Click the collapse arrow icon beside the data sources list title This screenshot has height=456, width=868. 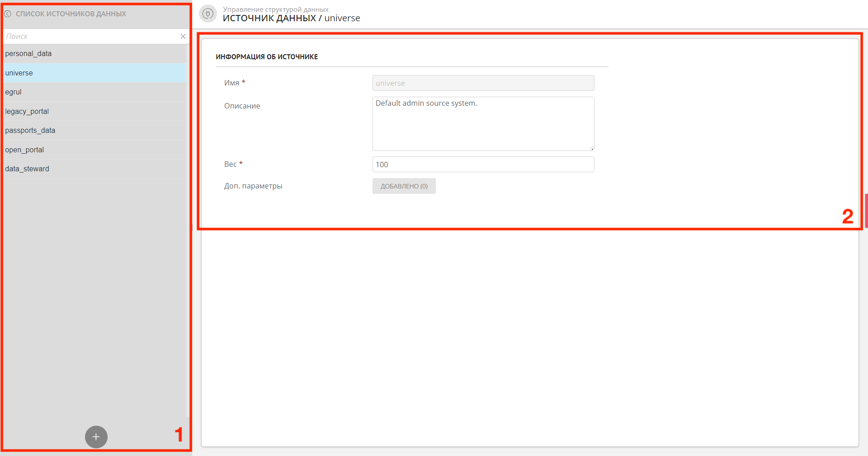coord(8,14)
